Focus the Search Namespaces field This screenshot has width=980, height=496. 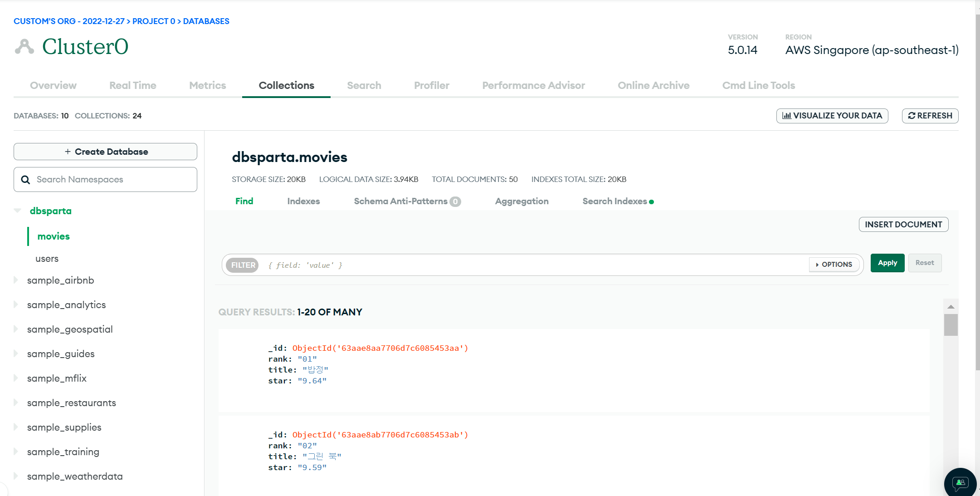[105, 179]
